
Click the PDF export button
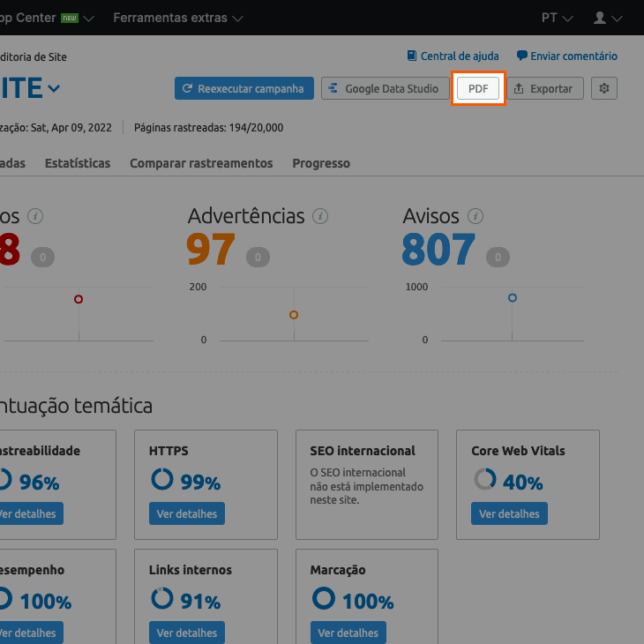point(478,88)
